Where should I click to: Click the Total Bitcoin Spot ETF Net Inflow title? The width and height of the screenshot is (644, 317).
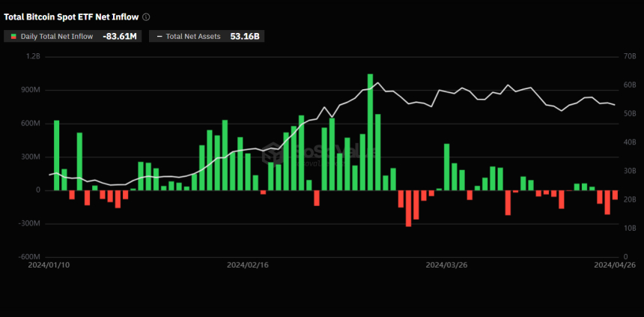pyautogui.click(x=71, y=16)
